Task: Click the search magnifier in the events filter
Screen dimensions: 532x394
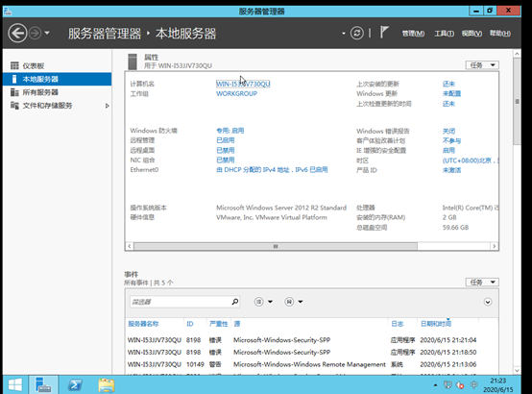Action: click(234, 302)
